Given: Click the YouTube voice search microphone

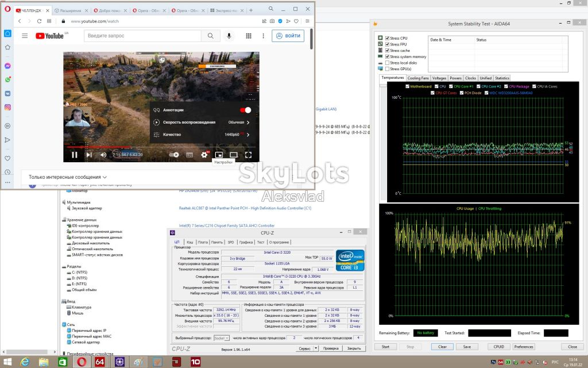Looking at the screenshot, I should click(229, 36).
